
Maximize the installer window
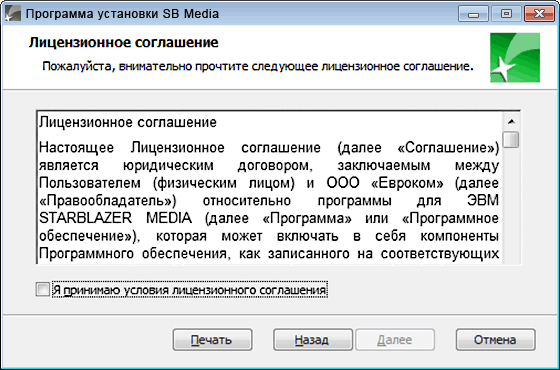pyautogui.click(x=506, y=14)
